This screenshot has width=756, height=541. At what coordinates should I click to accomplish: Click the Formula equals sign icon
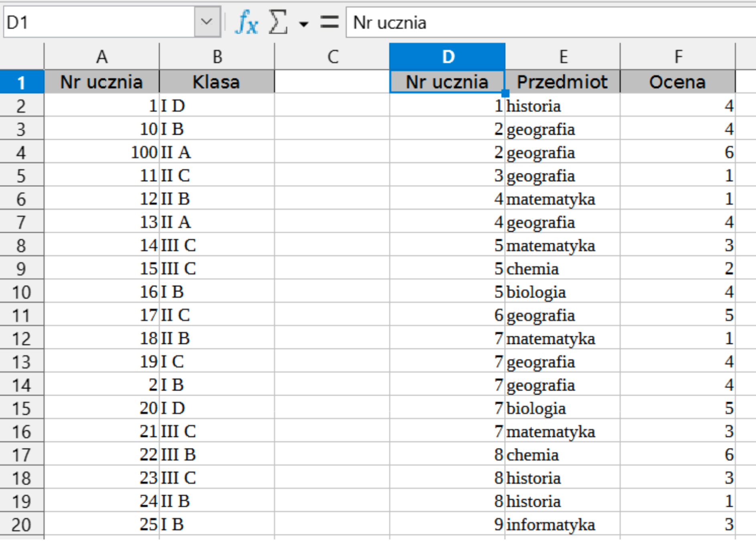[329, 22]
